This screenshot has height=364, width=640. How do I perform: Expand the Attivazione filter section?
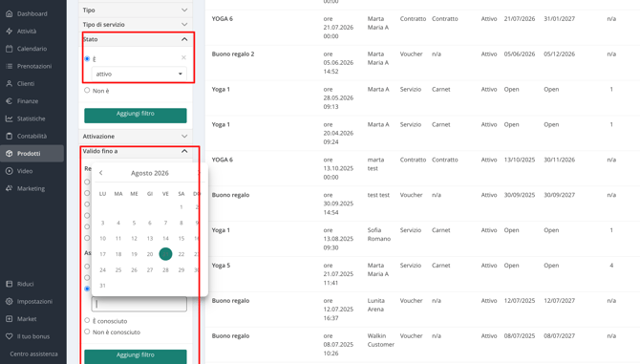(x=135, y=137)
